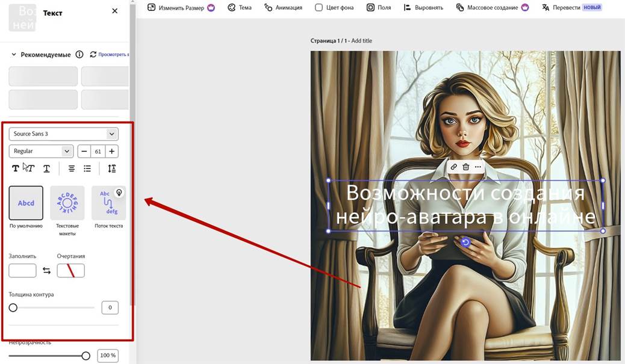This screenshot has width=625, height=364.
Task: Swap fill and outline colors
Action: [46, 271]
